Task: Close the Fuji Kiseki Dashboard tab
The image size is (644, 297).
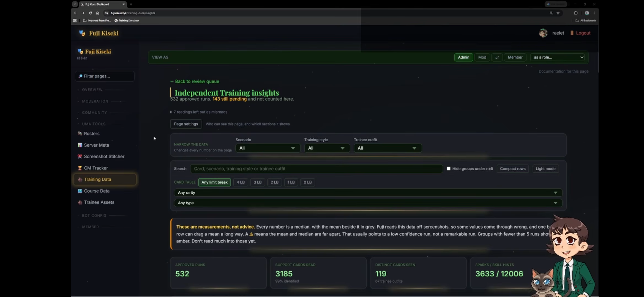Action: 124,4
